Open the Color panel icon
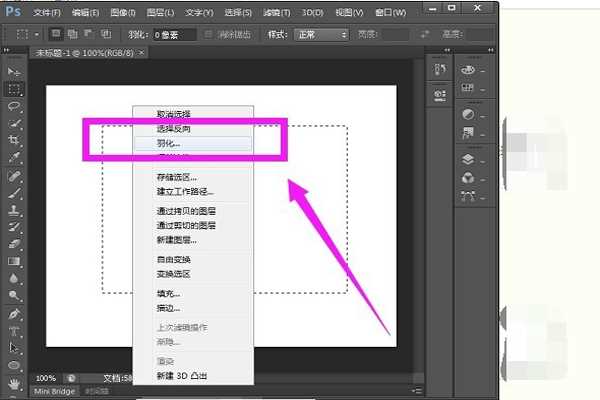The height and width of the screenshot is (400, 600). coord(468,70)
